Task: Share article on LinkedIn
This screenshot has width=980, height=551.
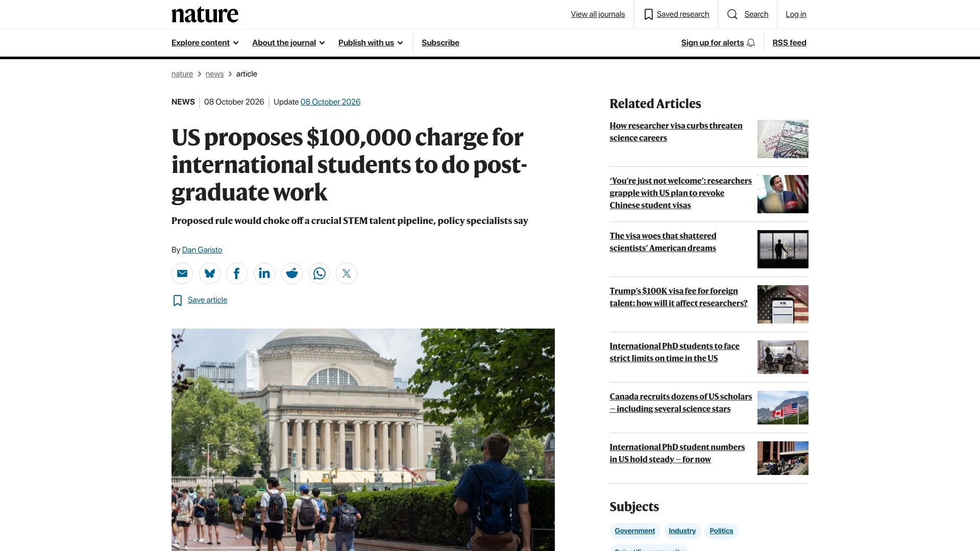Action: click(x=264, y=273)
